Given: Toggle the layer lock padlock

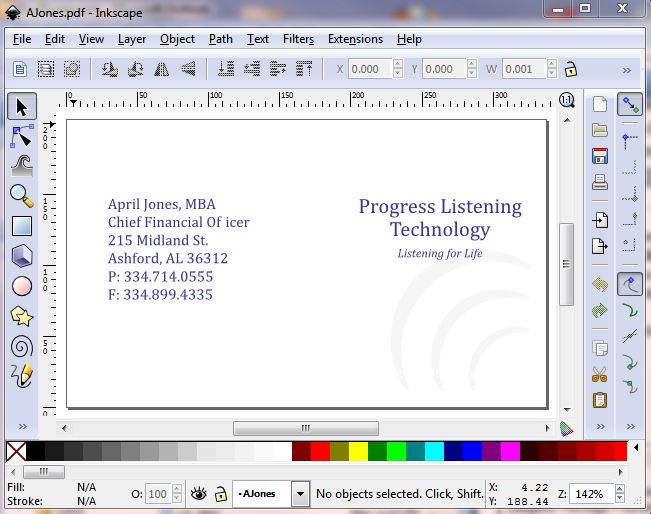Looking at the screenshot, I should coord(220,494).
